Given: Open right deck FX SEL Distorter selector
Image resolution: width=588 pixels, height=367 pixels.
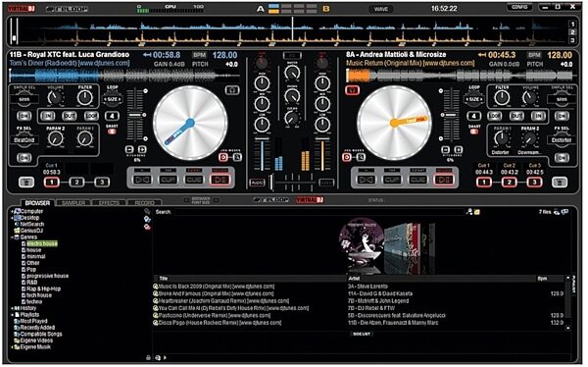Looking at the screenshot, I should click(562, 140).
